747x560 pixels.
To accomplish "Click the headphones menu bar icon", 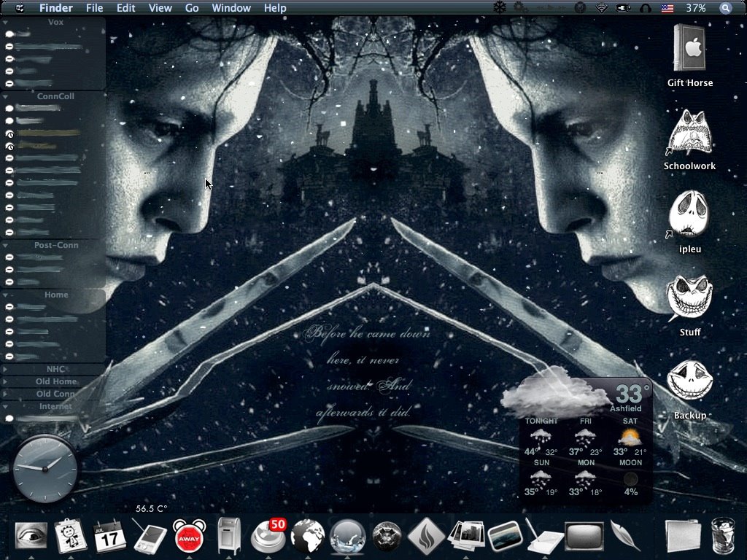I will click(646, 7).
